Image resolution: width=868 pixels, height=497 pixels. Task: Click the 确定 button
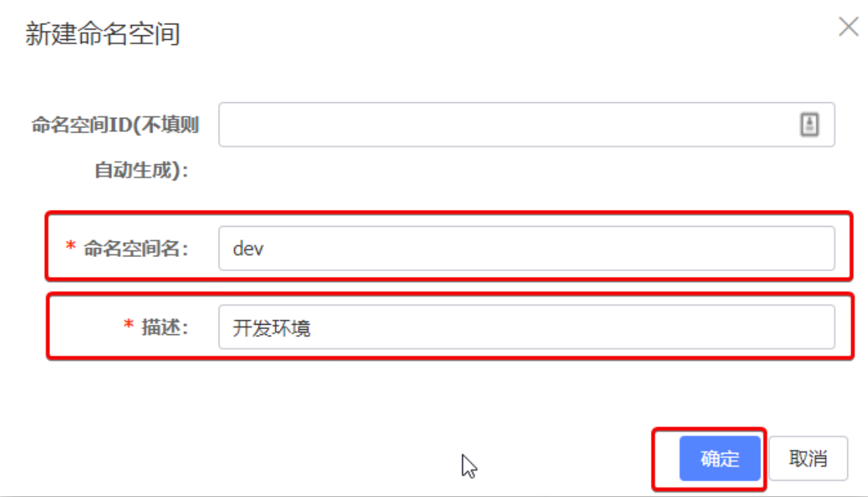point(719,458)
